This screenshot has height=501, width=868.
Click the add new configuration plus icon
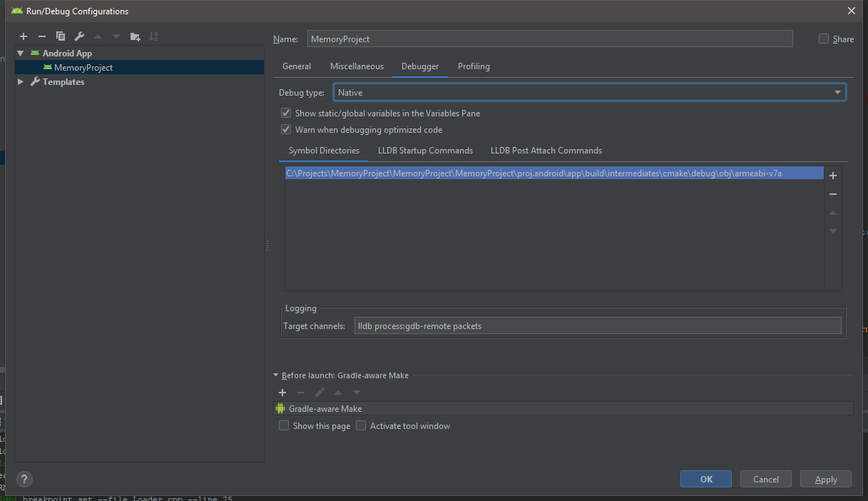[x=24, y=36]
